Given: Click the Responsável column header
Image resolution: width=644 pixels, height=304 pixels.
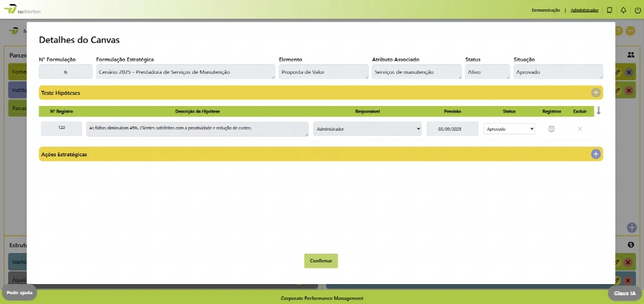Looking at the screenshot, I should (x=367, y=111).
